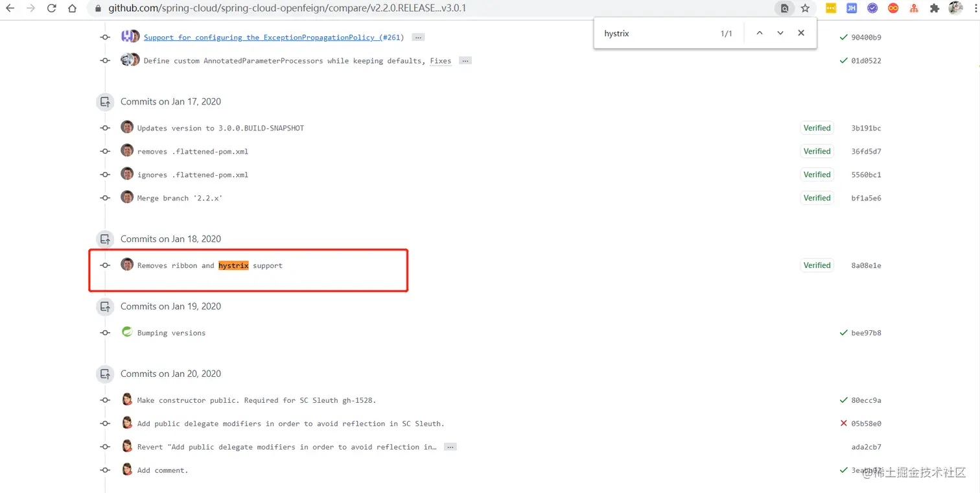
Task: Open commit hash 8a08e1e
Action: pos(866,266)
